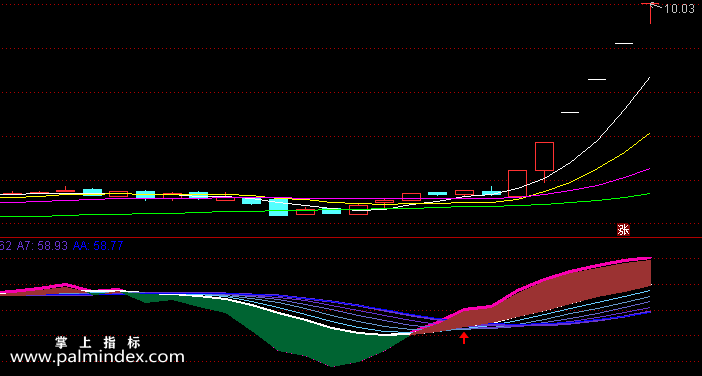Click the AA: 58.77 indicator label

(98, 245)
